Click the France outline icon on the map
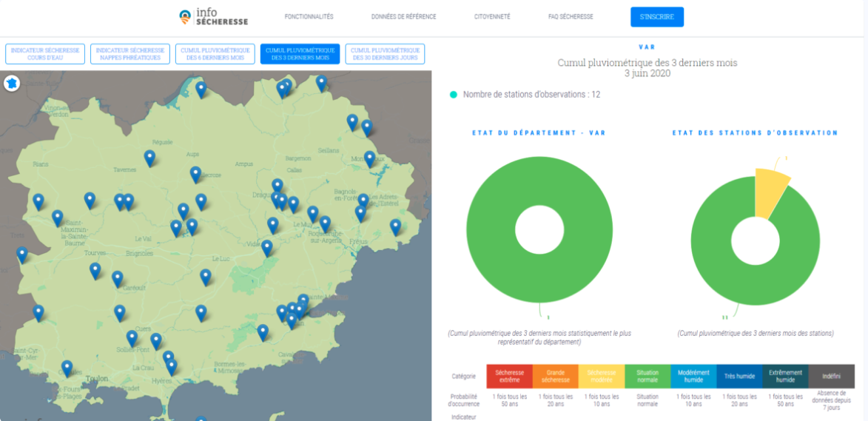Screen dimensions: 868x421 [12, 84]
